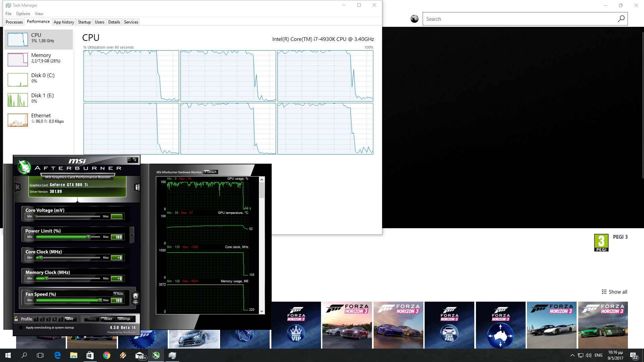Viewport: 644px width, 362px height.
Task: Toggle the profile lock padlock icon
Action: (x=16, y=319)
